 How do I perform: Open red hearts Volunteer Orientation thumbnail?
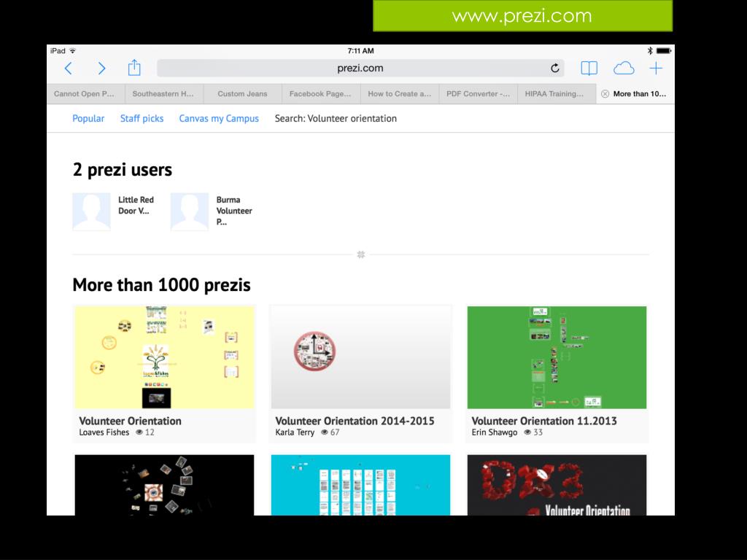coord(557,485)
